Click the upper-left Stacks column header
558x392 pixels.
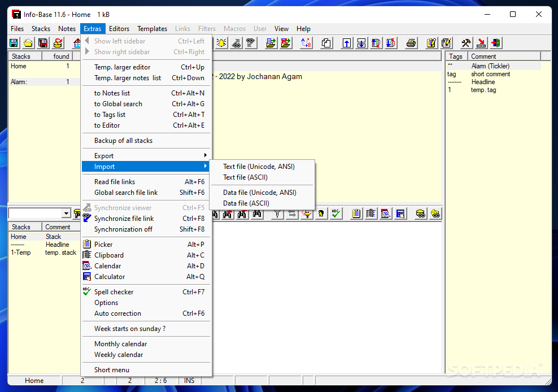[25, 56]
